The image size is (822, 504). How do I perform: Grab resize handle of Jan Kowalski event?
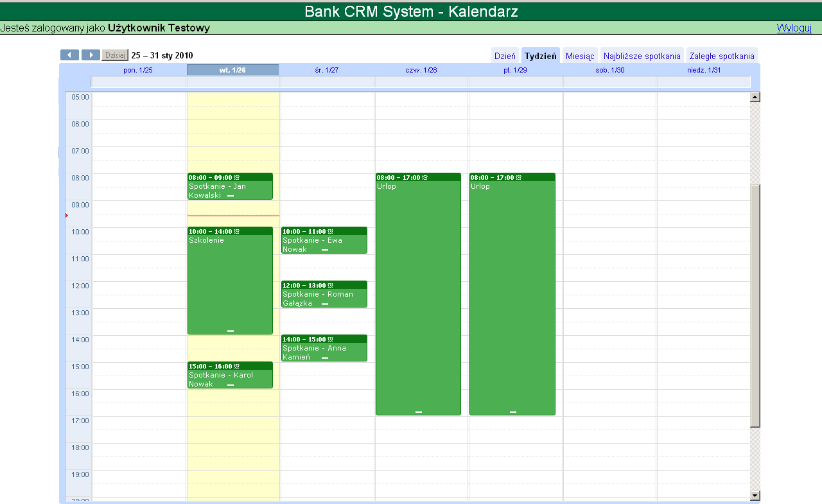click(231, 196)
